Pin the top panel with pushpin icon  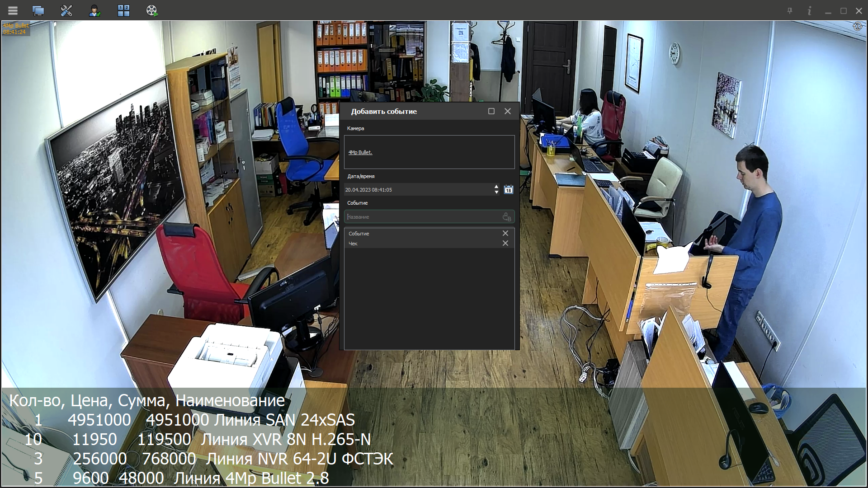pyautogui.click(x=790, y=10)
